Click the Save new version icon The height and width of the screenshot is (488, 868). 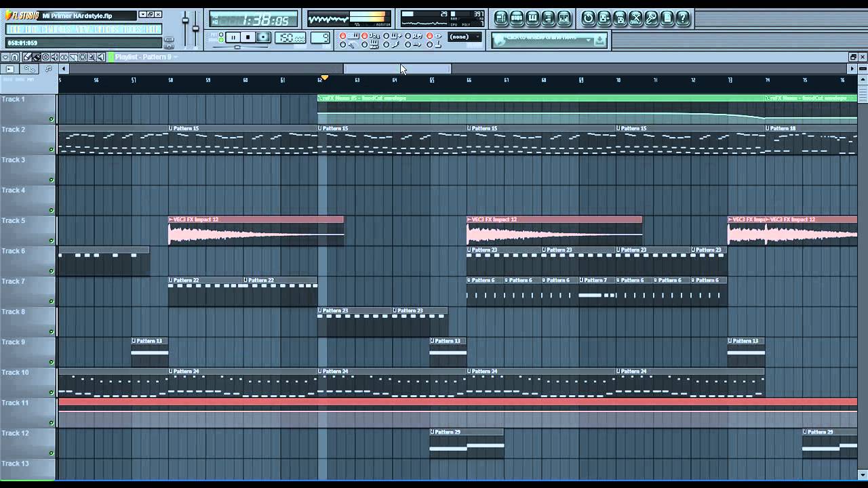604,18
